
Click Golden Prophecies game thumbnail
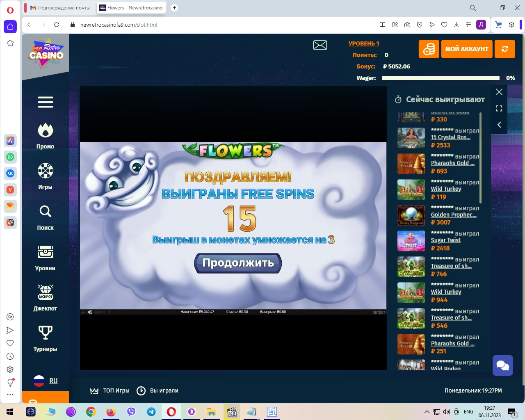pyautogui.click(x=411, y=215)
